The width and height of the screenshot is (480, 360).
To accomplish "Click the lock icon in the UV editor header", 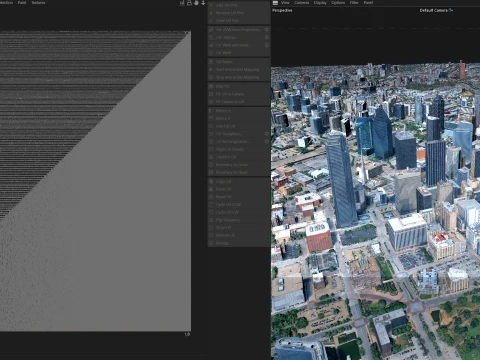I will [x=189, y=3].
